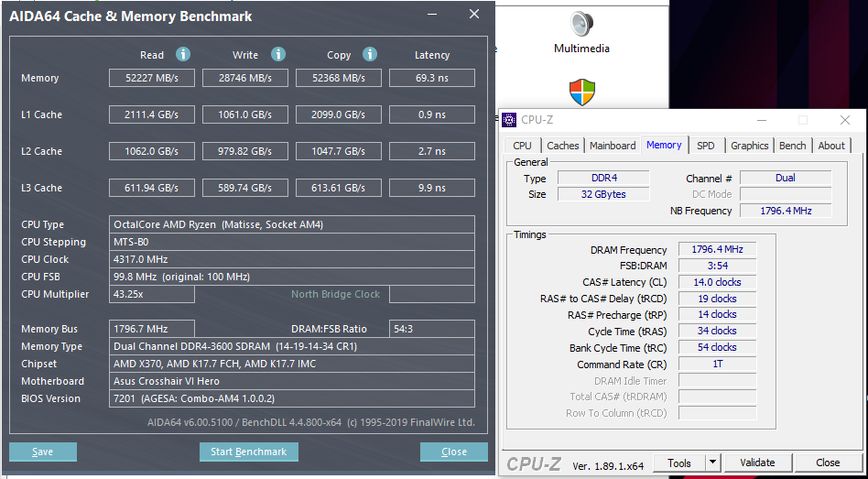Select the Memory tab in CPU-Z
The image size is (868, 479).
664,145
